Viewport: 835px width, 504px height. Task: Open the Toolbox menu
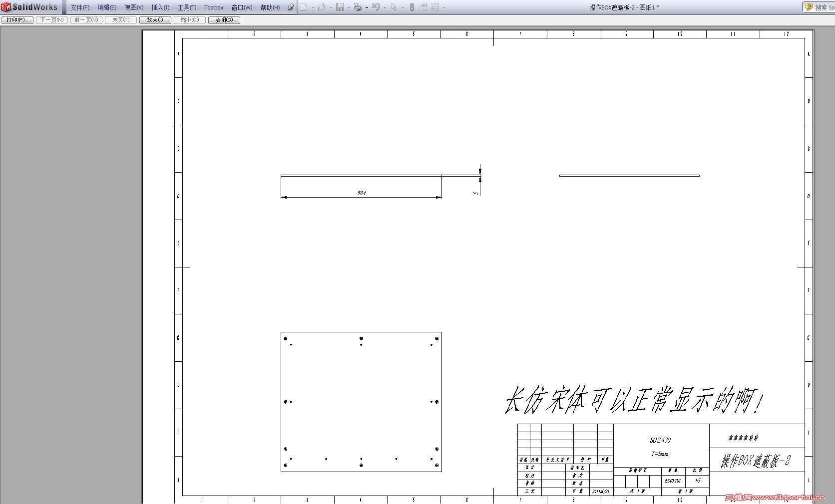pos(214,7)
